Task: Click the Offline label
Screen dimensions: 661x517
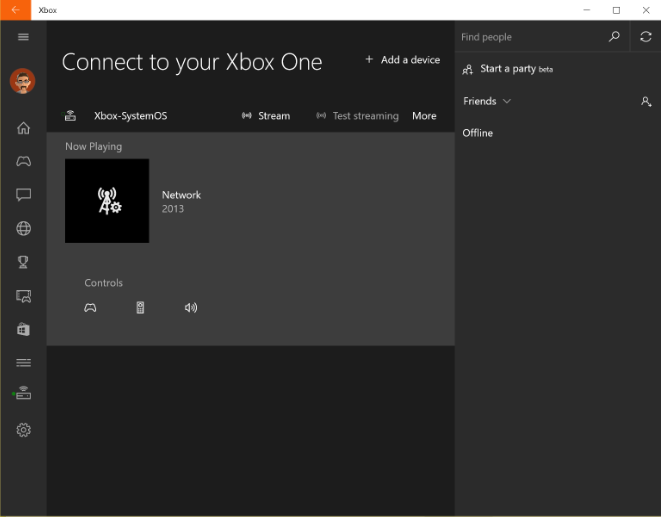Action: tap(478, 133)
